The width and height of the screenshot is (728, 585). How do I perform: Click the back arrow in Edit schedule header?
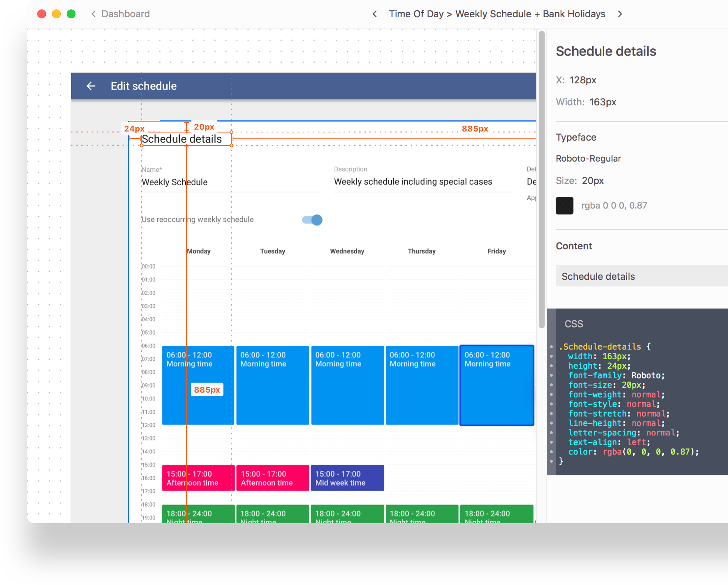pos(91,86)
